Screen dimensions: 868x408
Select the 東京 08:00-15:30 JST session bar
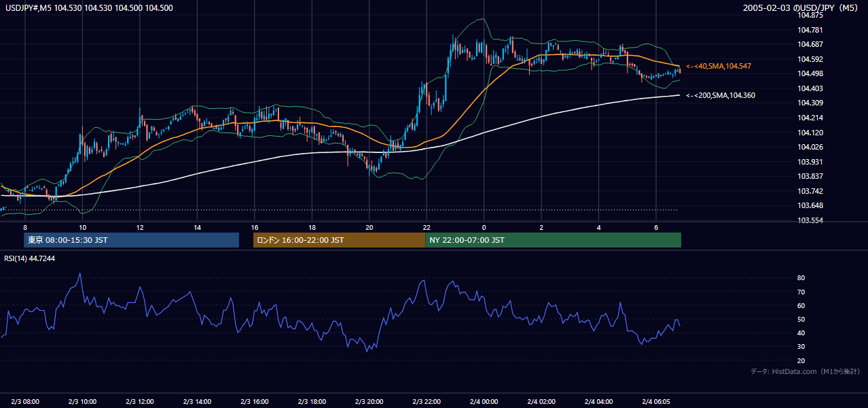pyautogui.click(x=131, y=240)
